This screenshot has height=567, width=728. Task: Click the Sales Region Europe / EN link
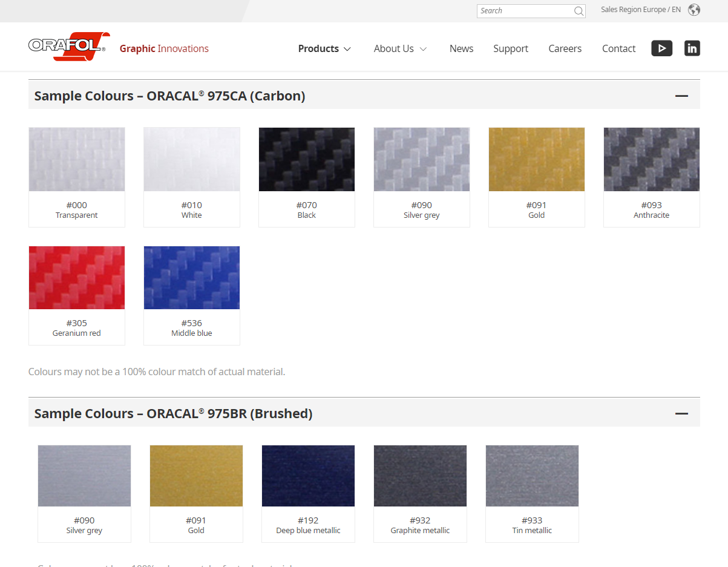coord(641,10)
